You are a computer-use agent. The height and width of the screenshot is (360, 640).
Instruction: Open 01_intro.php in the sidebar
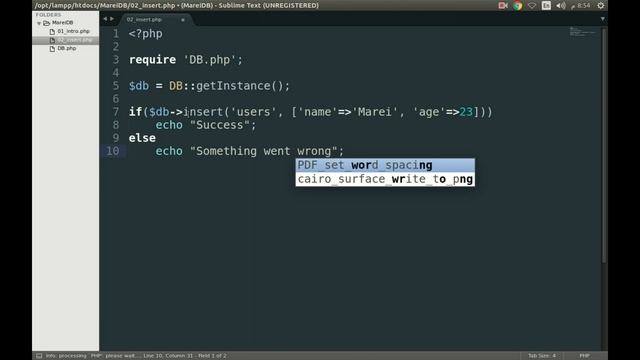click(x=73, y=31)
